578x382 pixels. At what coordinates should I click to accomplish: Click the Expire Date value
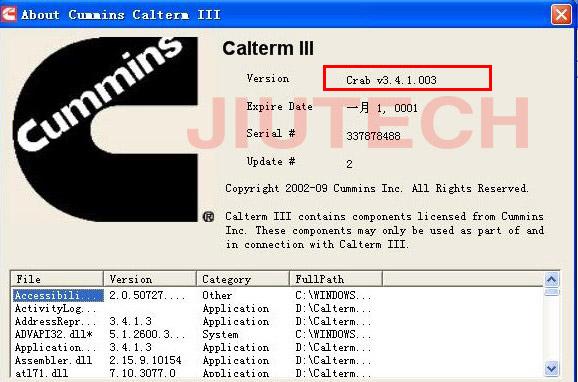[x=382, y=108]
